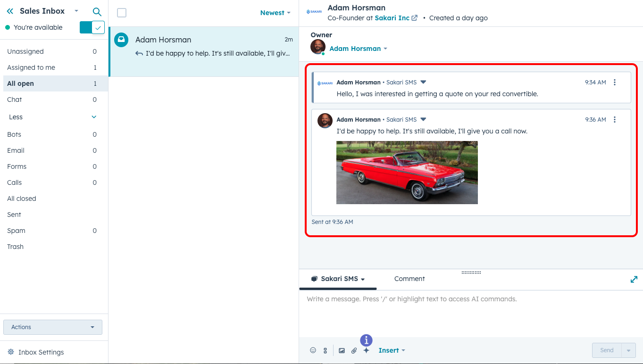The width and height of the screenshot is (643, 364).
Task: Open the Insert dropdown in the composer toolbar
Action: (x=392, y=350)
